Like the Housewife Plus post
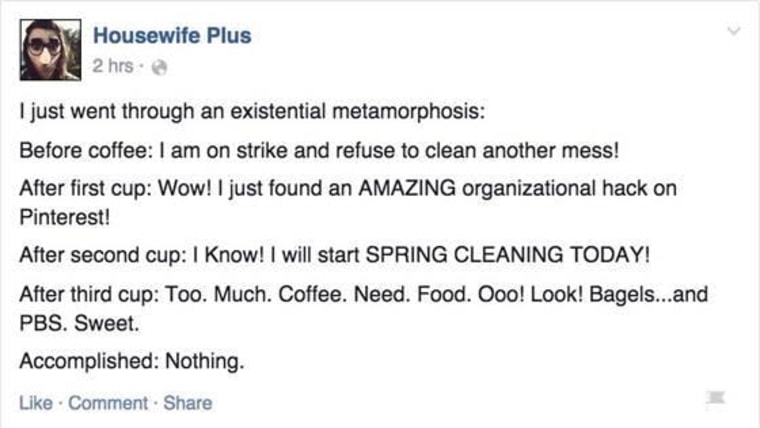 [36, 403]
